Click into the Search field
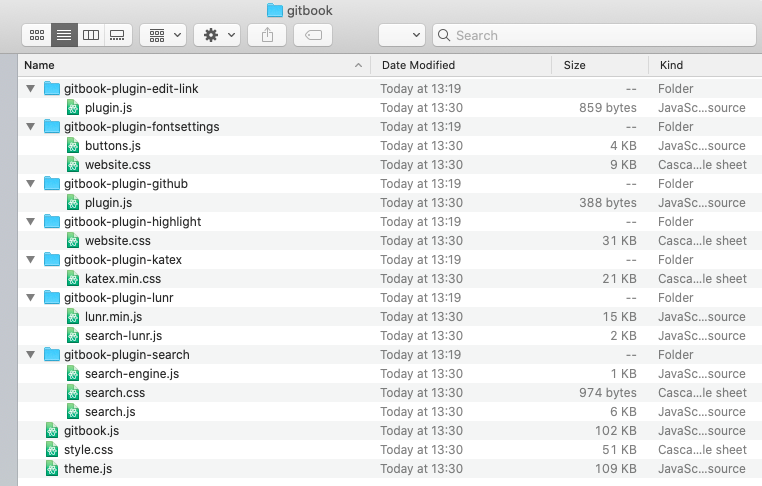 [x=594, y=35]
